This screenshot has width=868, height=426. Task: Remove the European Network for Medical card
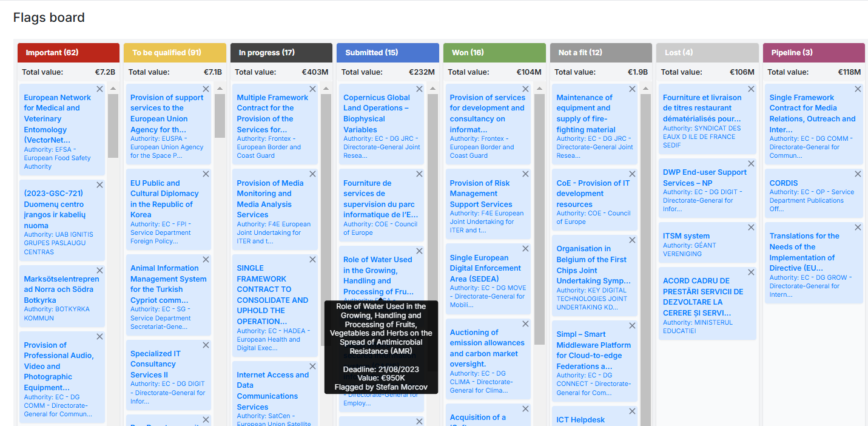99,89
